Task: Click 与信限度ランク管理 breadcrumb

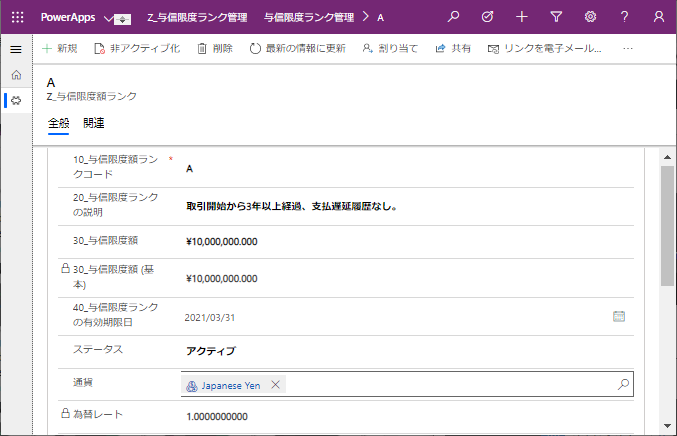Action: point(309,17)
